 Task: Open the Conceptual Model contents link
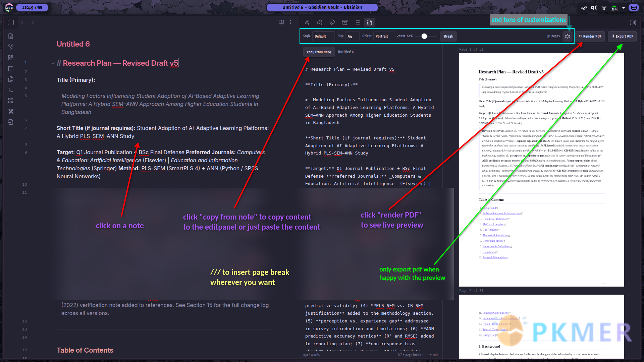pyautogui.click(x=493, y=241)
